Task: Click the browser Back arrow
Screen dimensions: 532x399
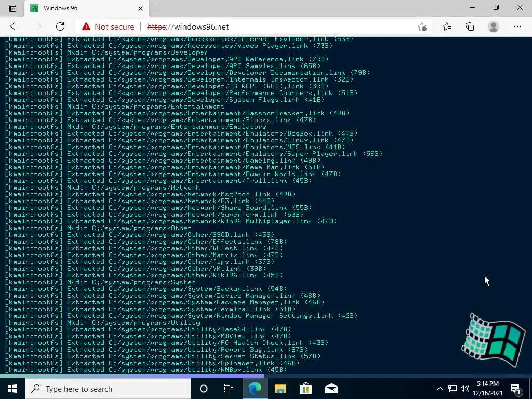Action: (x=14, y=26)
